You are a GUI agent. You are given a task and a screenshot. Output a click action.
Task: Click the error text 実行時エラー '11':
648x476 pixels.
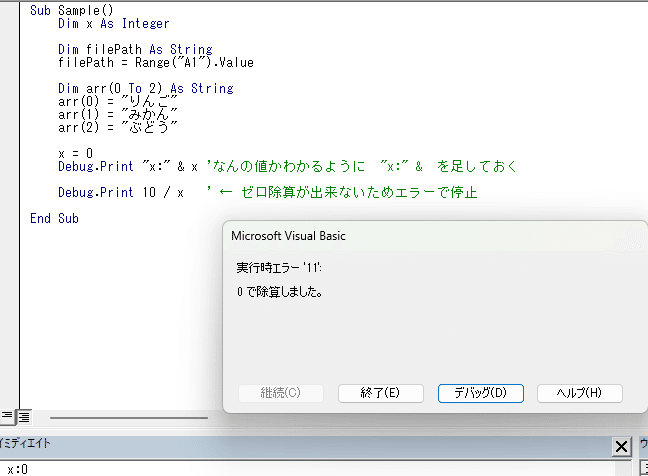point(279,268)
